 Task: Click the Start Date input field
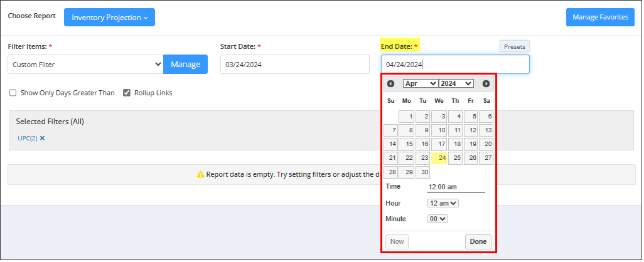[x=294, y=64]
